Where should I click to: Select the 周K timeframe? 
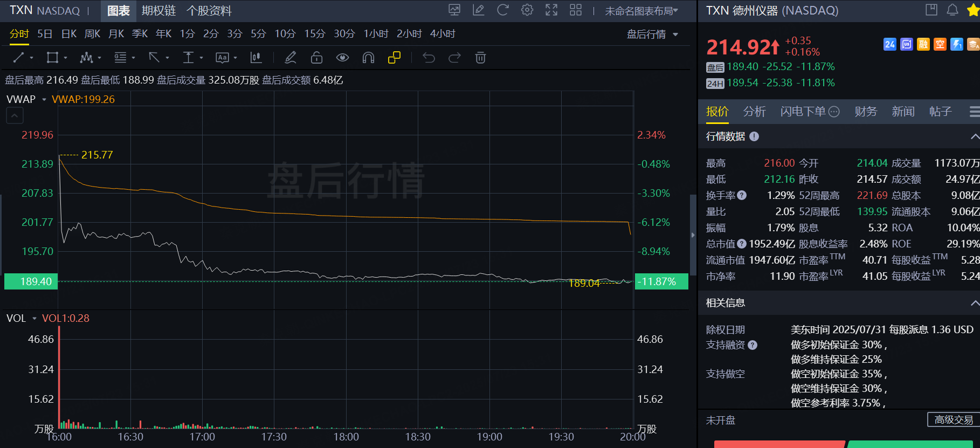[93, 34]
